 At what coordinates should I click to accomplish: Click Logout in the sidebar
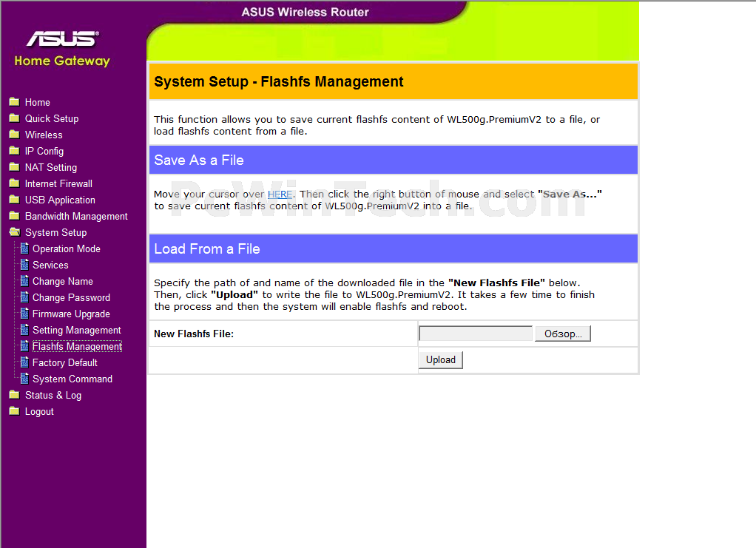(39, 412)
